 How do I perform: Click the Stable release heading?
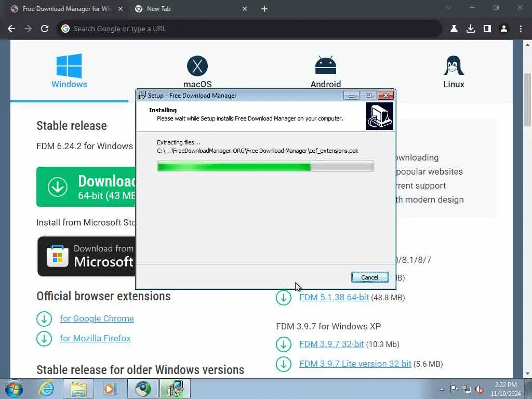click(x=72, y=126)
